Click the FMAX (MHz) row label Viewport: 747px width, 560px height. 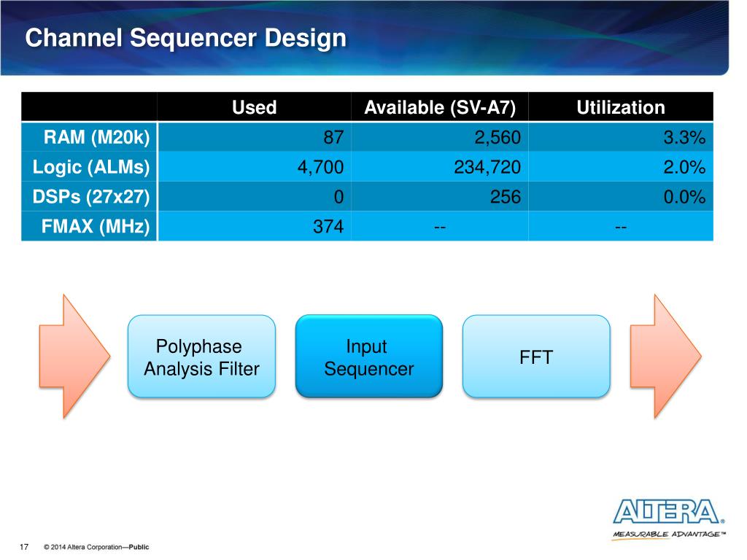[x=90, y=226]
